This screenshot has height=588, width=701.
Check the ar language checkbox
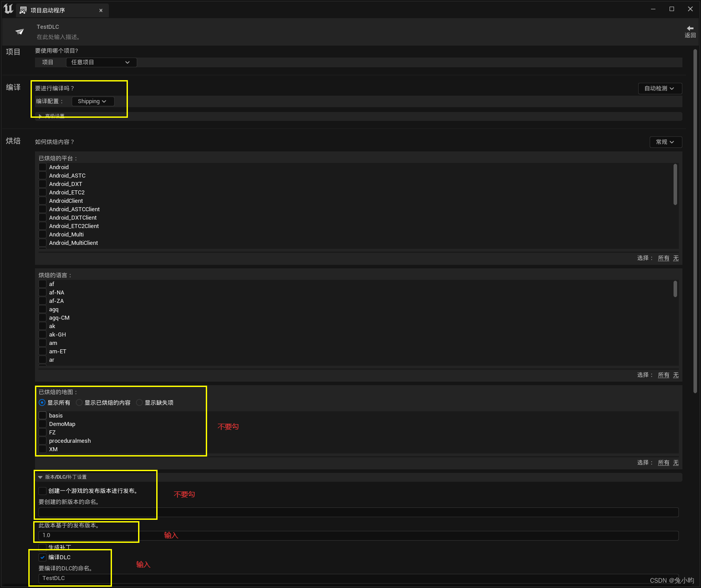tap(42, 360)
